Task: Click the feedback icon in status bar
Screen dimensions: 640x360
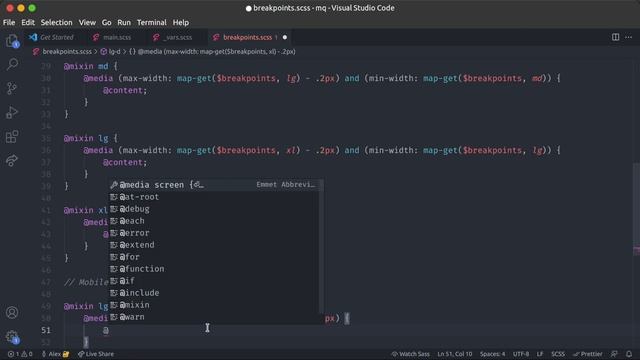Action: coord(614,354)
